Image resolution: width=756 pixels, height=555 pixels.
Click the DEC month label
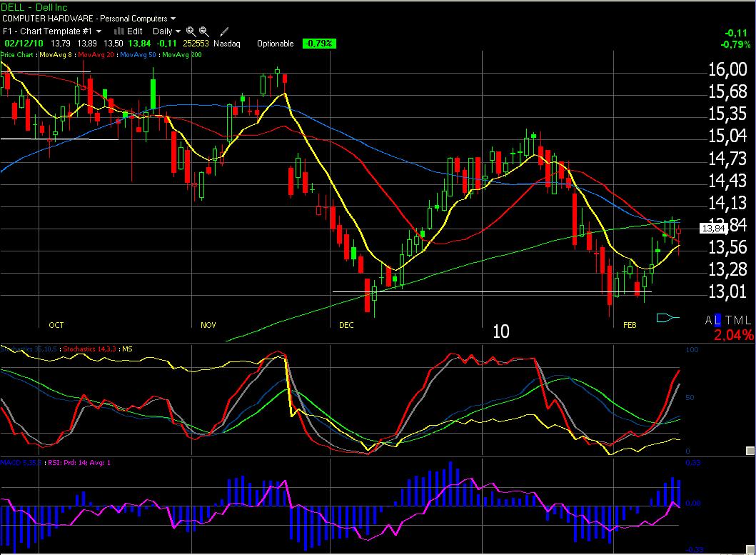pos(346,325)
